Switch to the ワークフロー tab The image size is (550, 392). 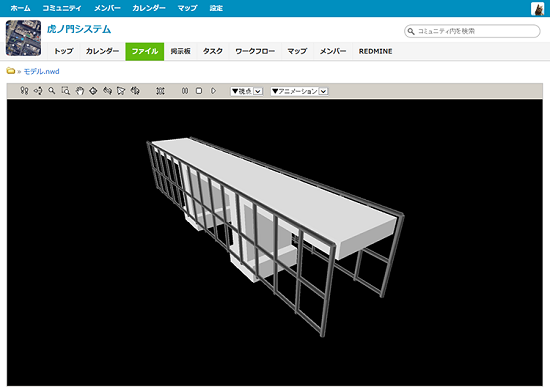point(255,51)
